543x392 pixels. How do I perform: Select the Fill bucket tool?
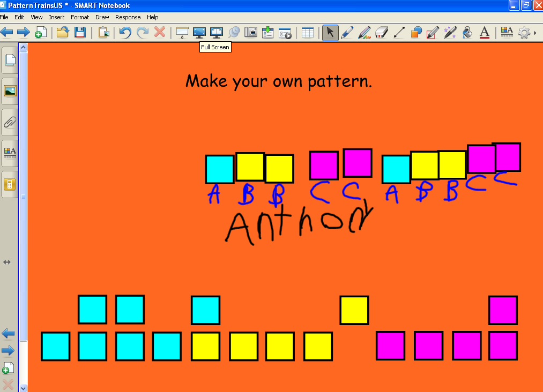467,33
